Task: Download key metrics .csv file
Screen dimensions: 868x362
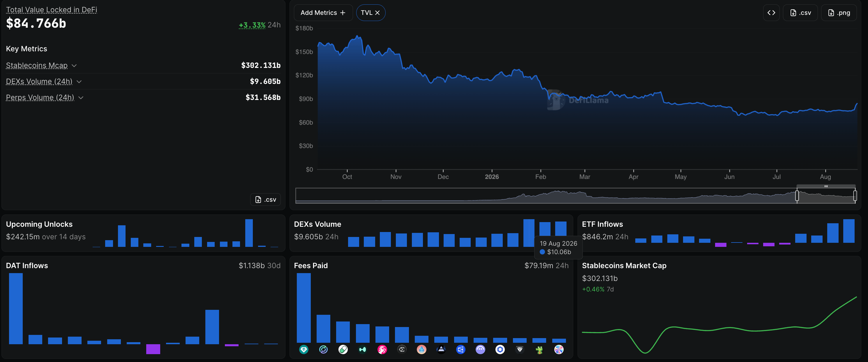Action: (x=266, y=200)
